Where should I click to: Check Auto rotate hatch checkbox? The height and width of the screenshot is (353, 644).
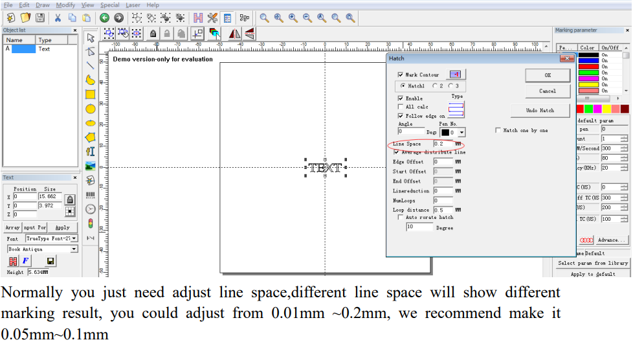point(401,217)
